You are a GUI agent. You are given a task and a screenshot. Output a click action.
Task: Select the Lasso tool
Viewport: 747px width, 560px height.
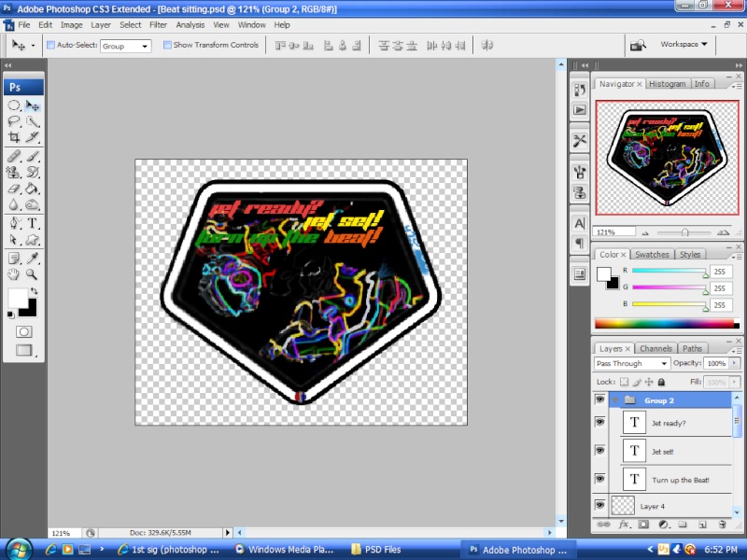pos(14,121)
